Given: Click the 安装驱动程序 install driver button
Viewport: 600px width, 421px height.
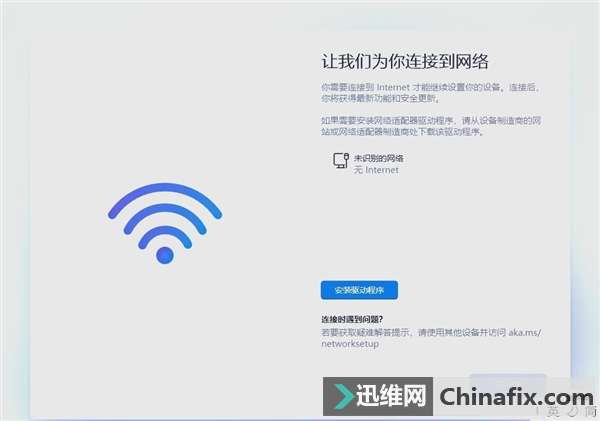Looking at the screenshot, I should [359, 290].
